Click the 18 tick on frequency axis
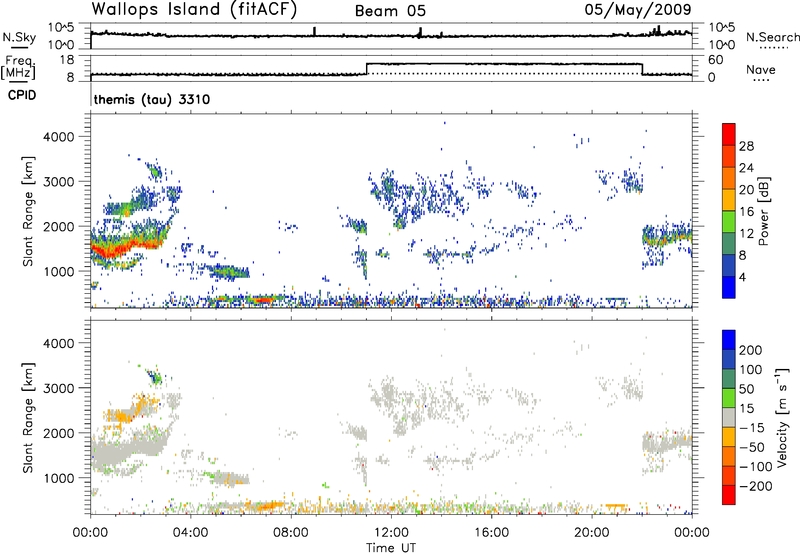Viewport: 800px width, 554px height. point(67,60)
